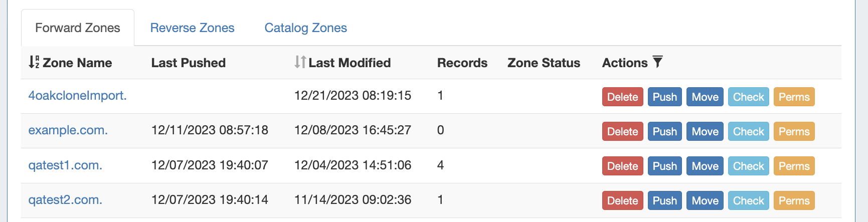The height and width of the screenshot is (222, 868).
Task: Open the example.com. zone link
Action: point(68,130)
